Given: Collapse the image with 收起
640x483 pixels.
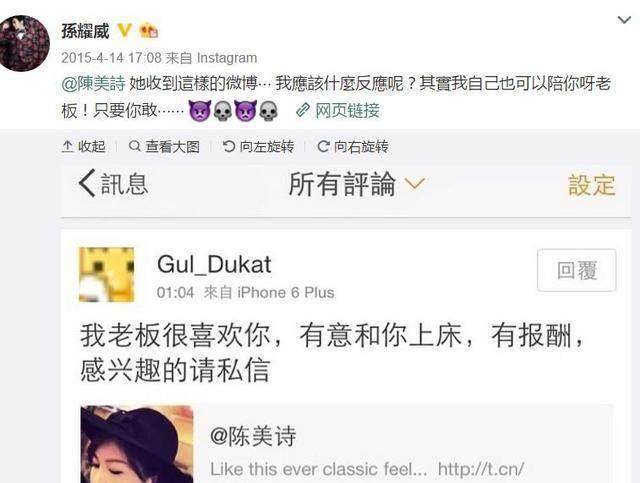Looking at the screenshot, I should pos(84,146).
